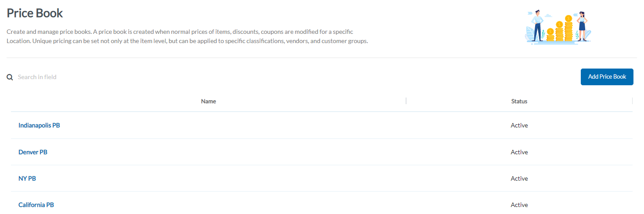Click the woman figure in the illustration

582,26
